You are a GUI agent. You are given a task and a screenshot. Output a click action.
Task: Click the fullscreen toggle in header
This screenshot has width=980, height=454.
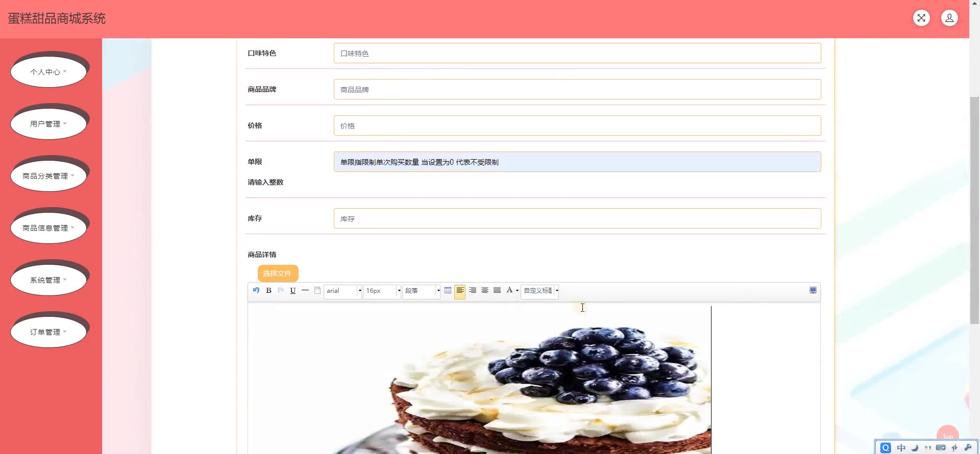coord(921,18)
